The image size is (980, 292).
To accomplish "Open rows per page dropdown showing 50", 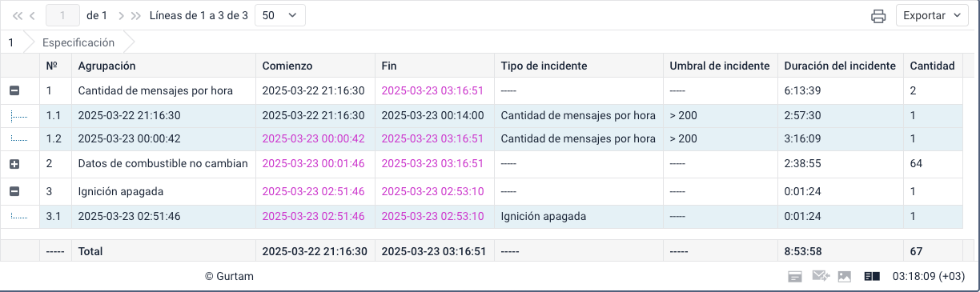I will 279,15.
